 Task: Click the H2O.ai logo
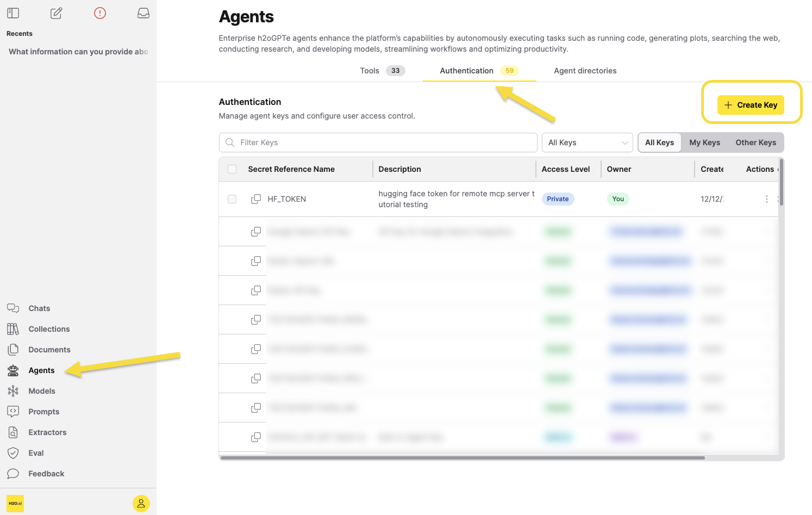(x=15, y=504)
